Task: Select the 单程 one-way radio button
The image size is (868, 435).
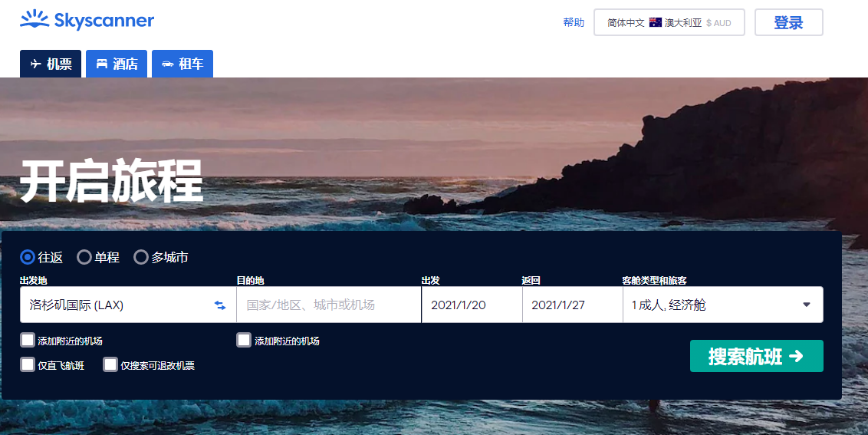Action: pos(84,257)
